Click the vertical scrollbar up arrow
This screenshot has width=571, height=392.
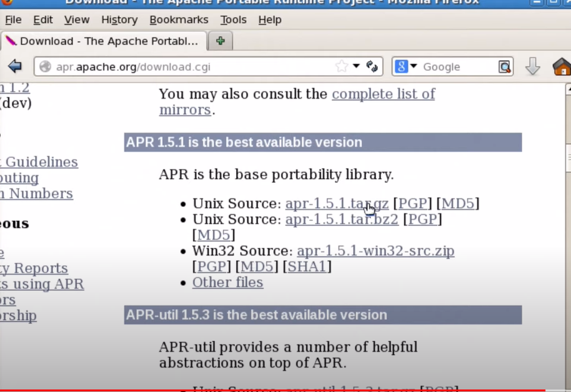(569, 89)
